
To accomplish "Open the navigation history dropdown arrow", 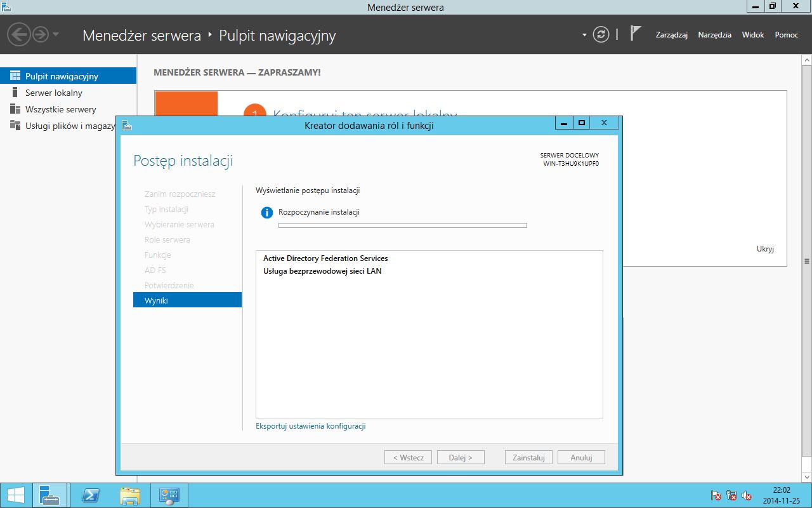I will [x=56, y=34].
